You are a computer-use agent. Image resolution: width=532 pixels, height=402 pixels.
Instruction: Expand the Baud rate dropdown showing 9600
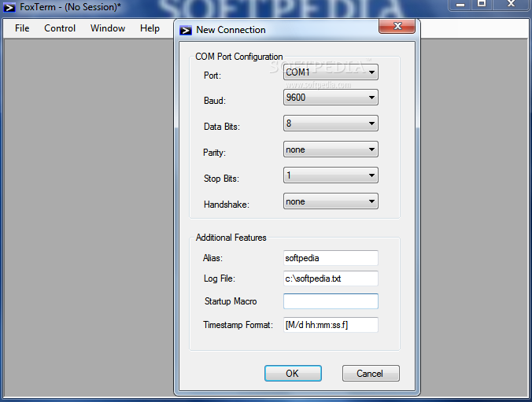(x=331, y=98)
